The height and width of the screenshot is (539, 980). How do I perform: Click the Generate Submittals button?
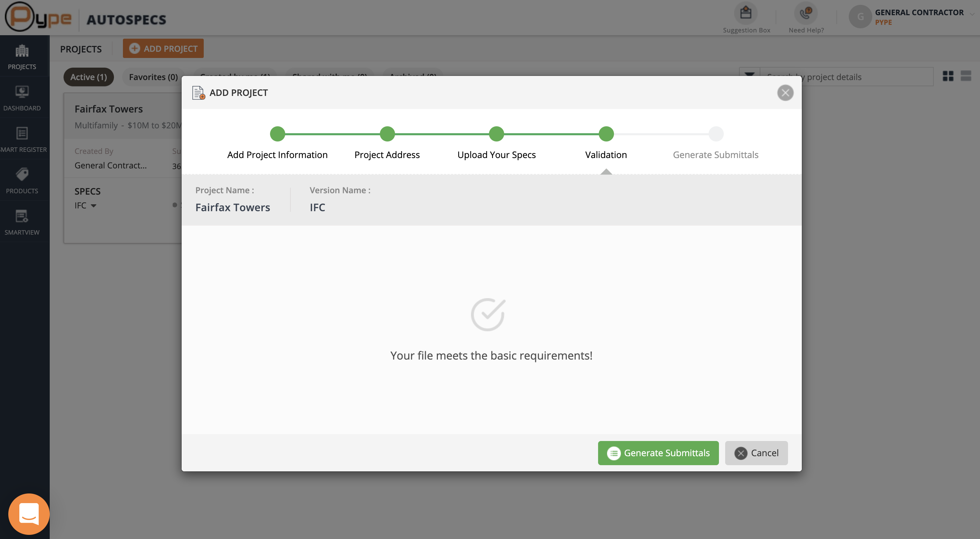(x=658, y=453)
